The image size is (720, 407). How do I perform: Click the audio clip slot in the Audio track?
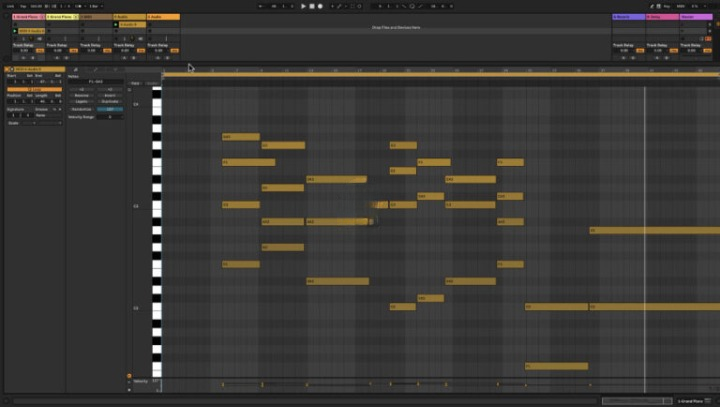click(132, 24)
